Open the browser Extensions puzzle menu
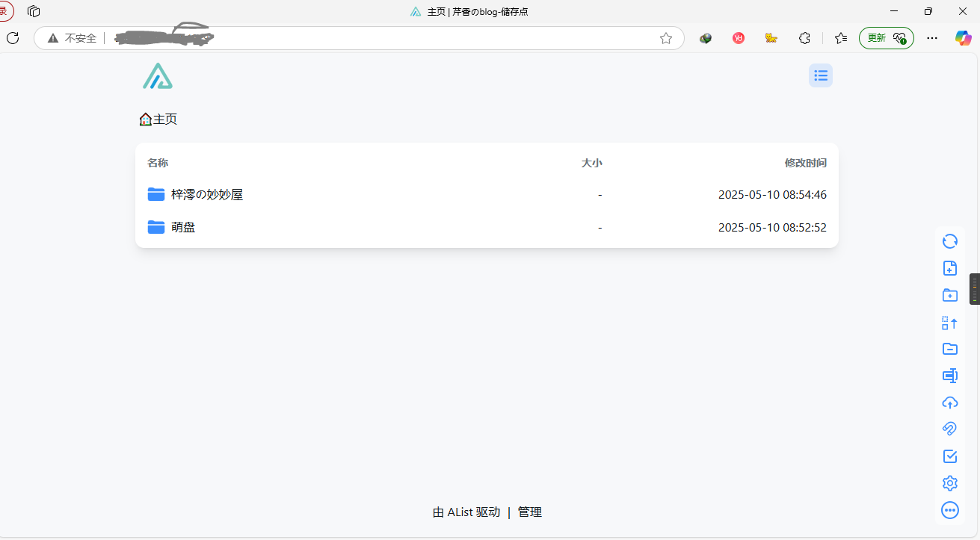980x540 pixels. pos(804,38)
